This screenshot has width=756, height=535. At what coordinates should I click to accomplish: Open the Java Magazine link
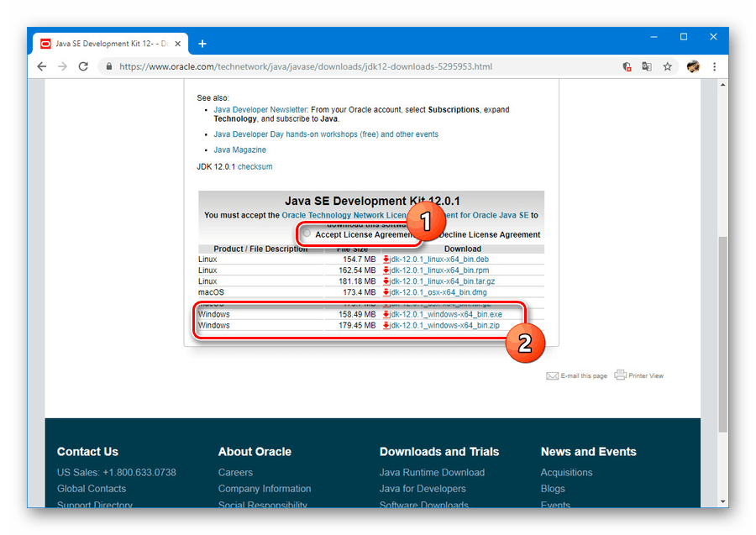pyautogui.click(x=239, y=149)
